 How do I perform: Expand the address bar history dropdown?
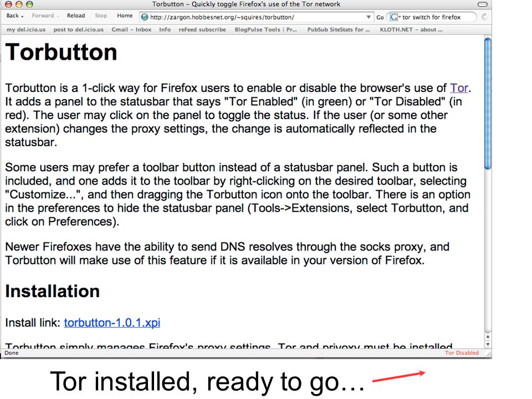point(369,17)
